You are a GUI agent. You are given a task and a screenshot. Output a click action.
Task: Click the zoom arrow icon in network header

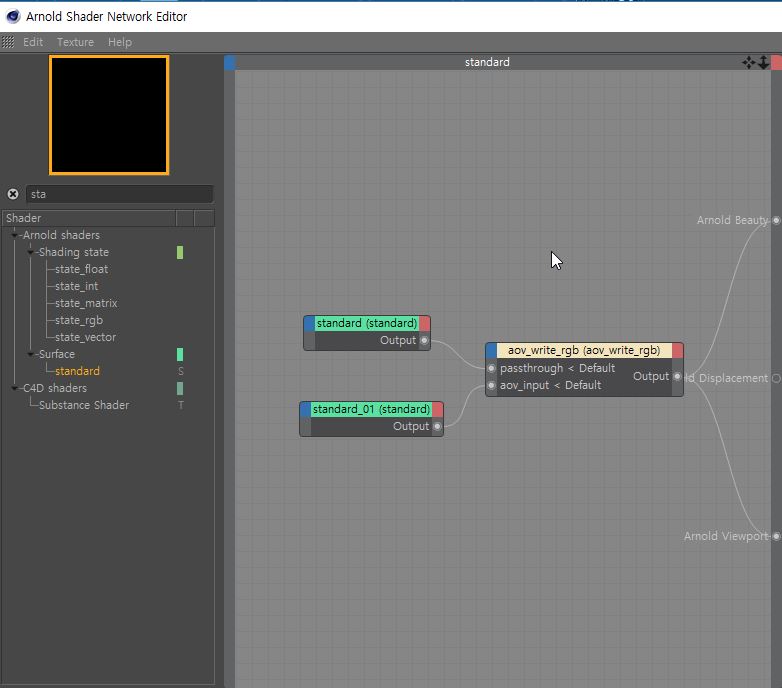(x=763, y=62)
